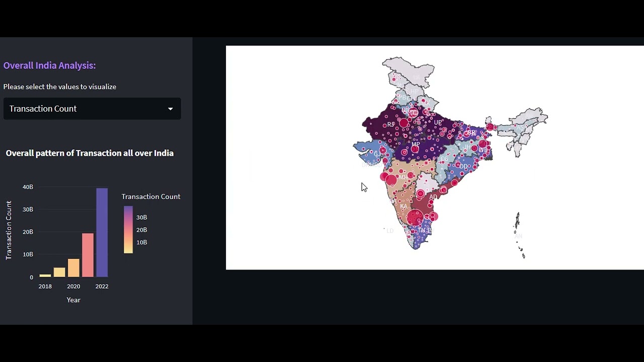Image resolution: width=644 pixels, height=362 pixels.
Task: Click the 2018 x-axis label
Action: click(x=45, y=286)
